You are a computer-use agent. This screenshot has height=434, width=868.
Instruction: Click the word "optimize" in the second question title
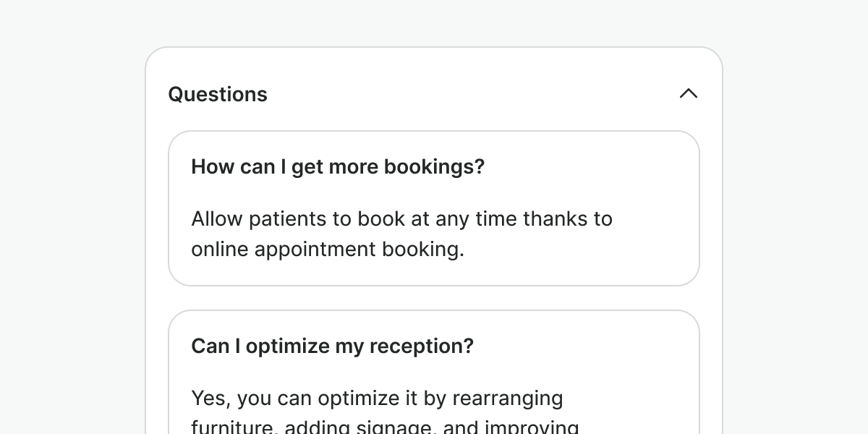[287, 346]
